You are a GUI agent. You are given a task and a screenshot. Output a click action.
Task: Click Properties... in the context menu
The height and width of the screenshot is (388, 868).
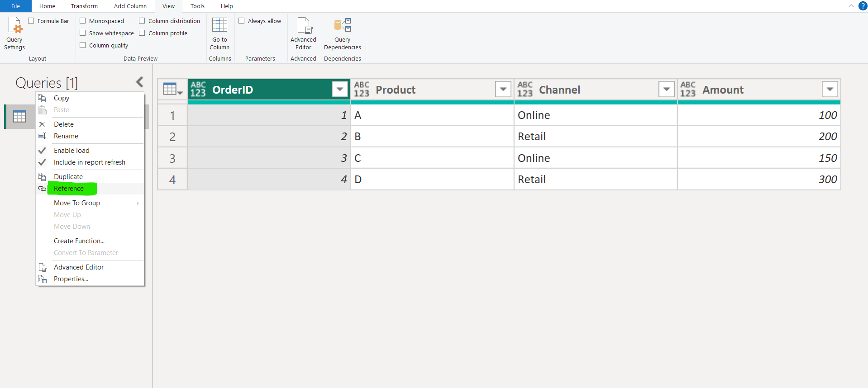(x=71, y=279)
